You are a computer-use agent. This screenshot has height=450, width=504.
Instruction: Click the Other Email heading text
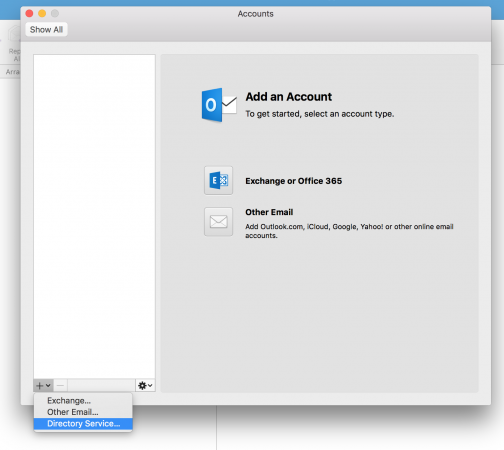click(269, 212)
